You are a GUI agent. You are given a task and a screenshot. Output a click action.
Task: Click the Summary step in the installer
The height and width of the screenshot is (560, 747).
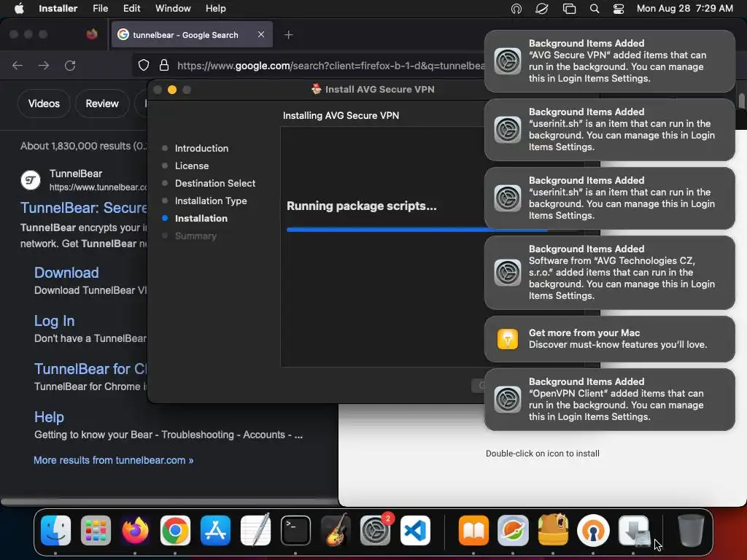(196, 236)
